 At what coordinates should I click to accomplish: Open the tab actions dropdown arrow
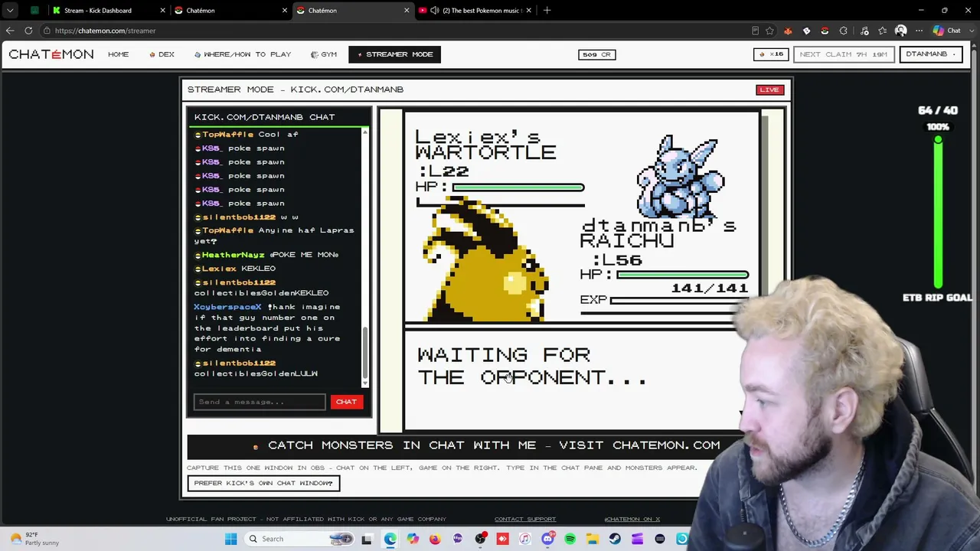point(10,10)
